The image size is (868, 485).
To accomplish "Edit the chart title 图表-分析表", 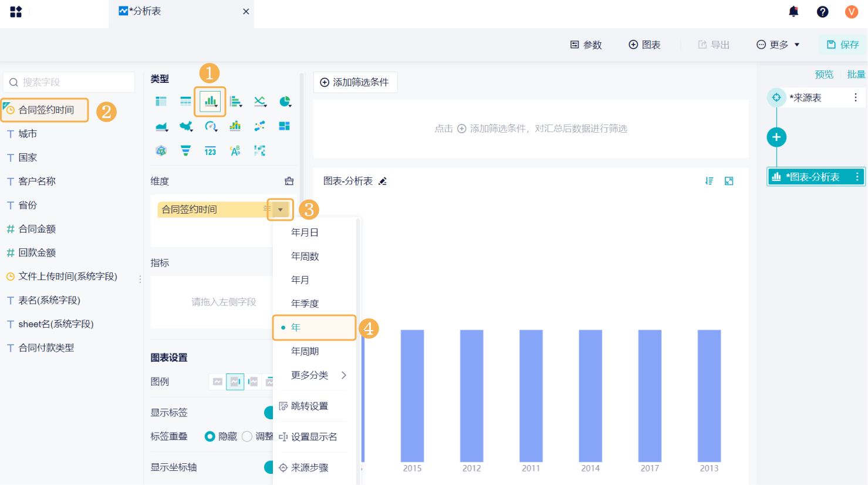I will point(383,181).
